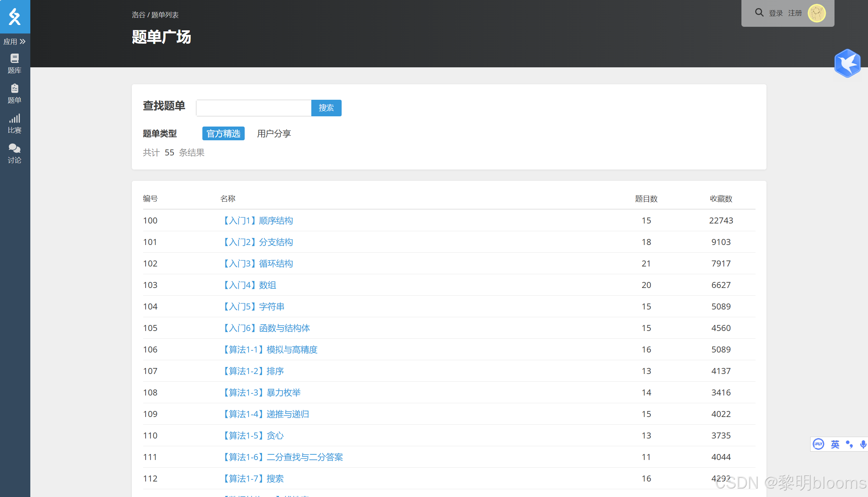This screenshot has width=868, height=497.
Task: Open 【入门3】循环结构 problem list
Action: pos(257,264)
